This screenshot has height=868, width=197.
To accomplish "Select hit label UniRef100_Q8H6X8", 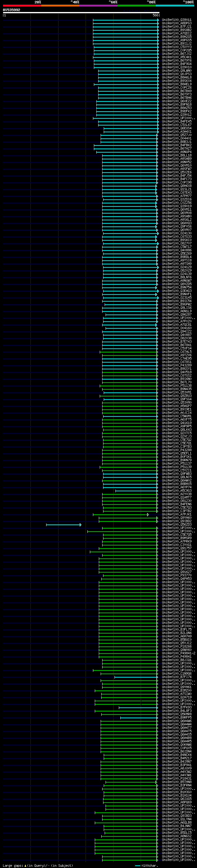I will (176, 186).
